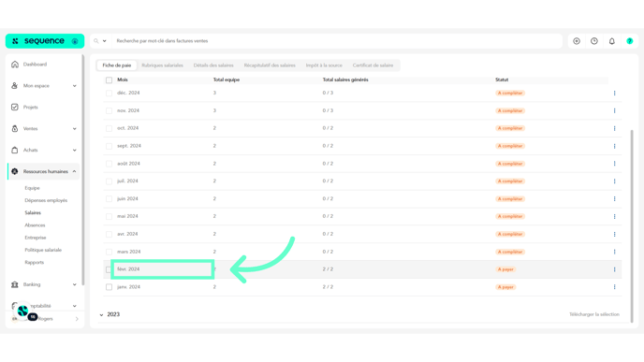Open the clock history icon
Image resolution: width=644 pixels, height=362 pixels.
pos(594,41)
